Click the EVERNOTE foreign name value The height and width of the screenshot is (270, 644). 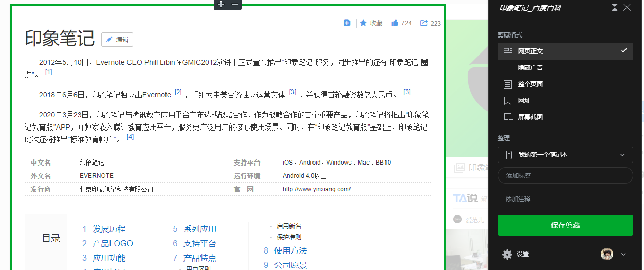[x=97, y=176]
